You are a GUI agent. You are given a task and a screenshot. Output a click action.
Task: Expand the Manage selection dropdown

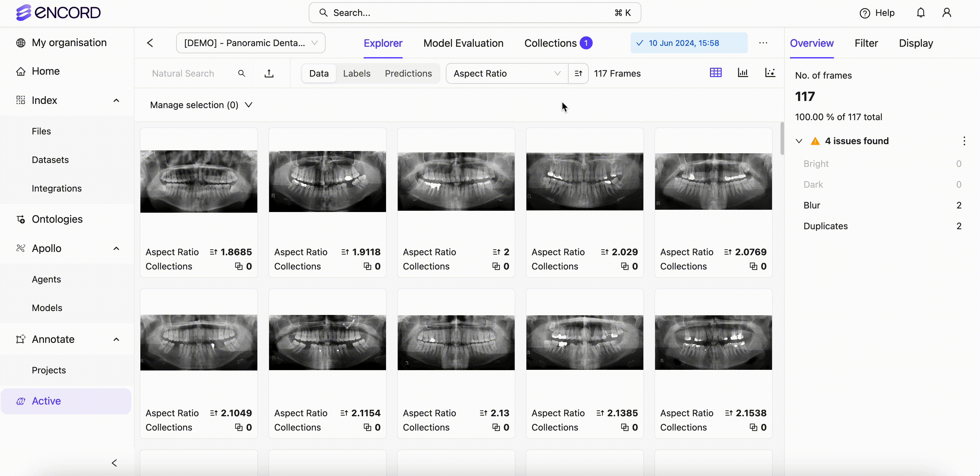(x=201, y=105)
